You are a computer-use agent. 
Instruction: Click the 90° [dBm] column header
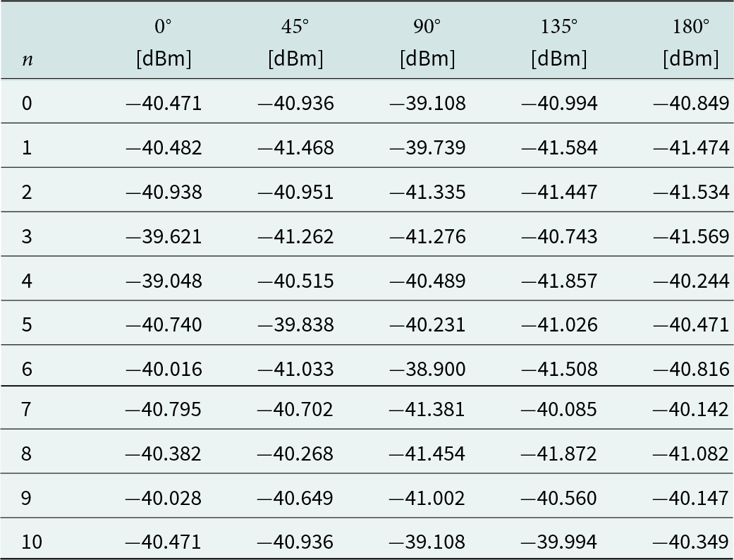[x=427, y=42]
